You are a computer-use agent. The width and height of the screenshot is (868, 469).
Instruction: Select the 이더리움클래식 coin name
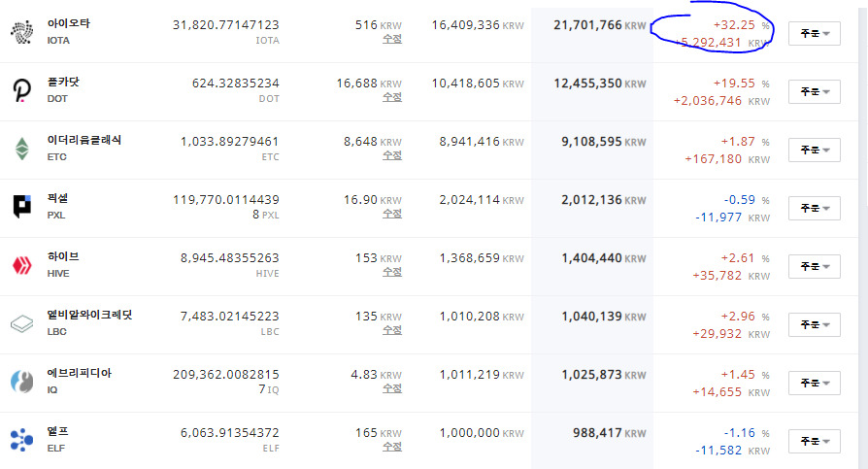tap(84, 140)
